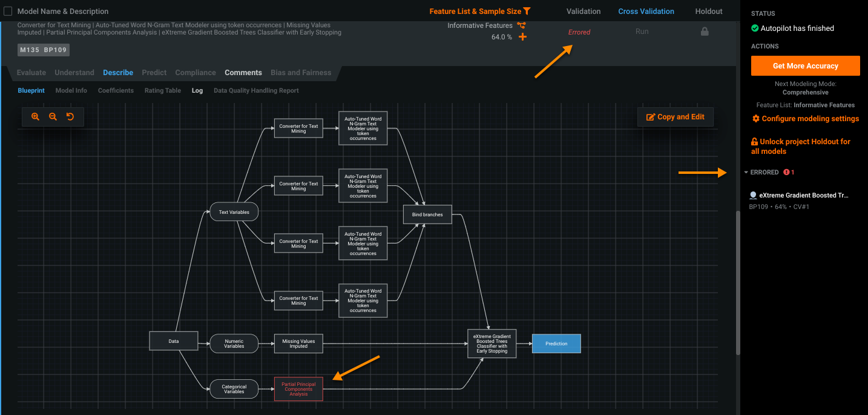This screenshot has width=868, height=415.
Task: Click the orange plus sample size icon
Action: [x=522, y=37]
